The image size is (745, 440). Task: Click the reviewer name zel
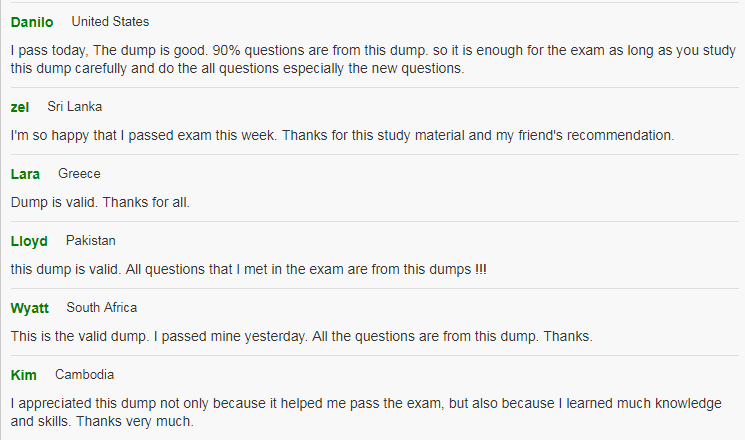tap(20, 107)
